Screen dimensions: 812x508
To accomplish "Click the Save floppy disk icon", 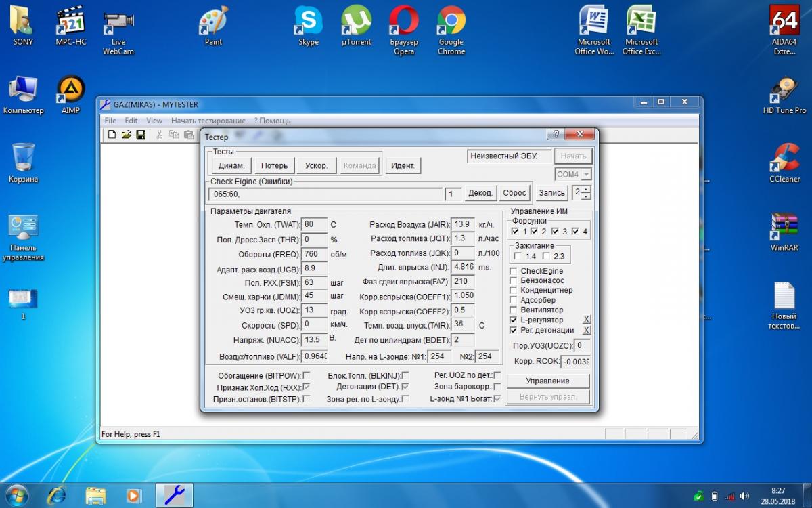I will (x=141, y=135).
